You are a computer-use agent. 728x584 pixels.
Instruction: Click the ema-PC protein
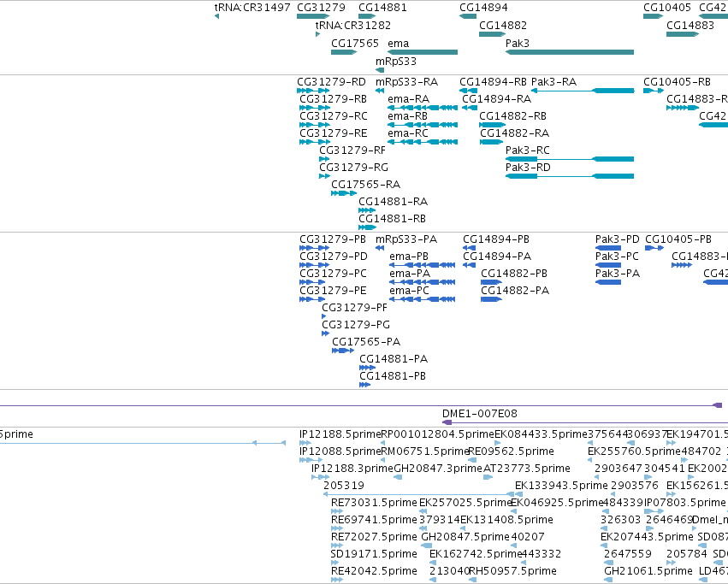[422, 299]
